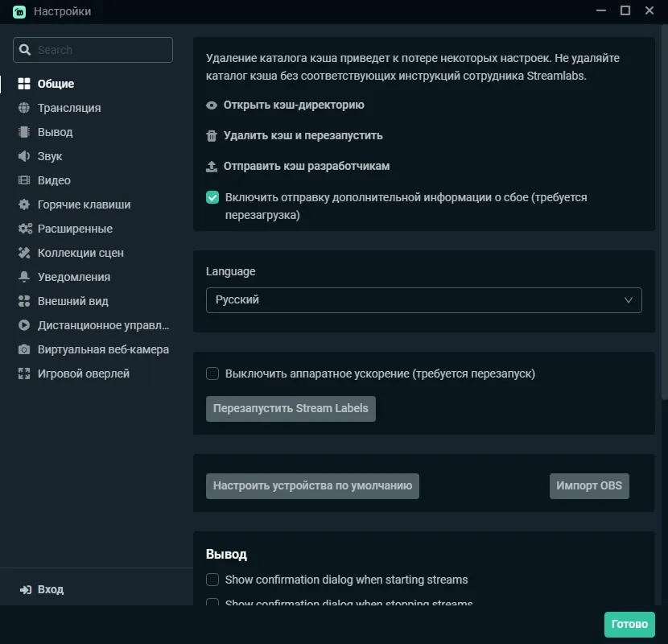This screenshot has width=668, height=644.
Task: Close the Настройки window
Action: (x=649, y=10)
